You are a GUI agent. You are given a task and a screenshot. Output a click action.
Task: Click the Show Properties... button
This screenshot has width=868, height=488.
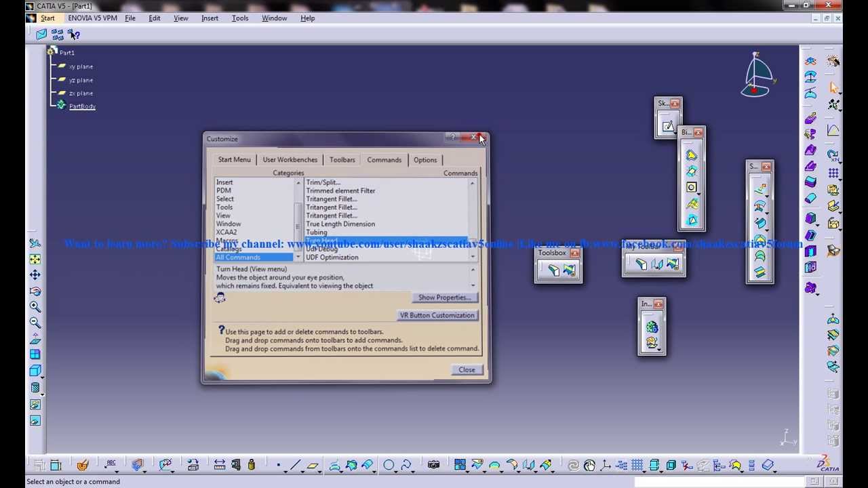tap(444, 298)
